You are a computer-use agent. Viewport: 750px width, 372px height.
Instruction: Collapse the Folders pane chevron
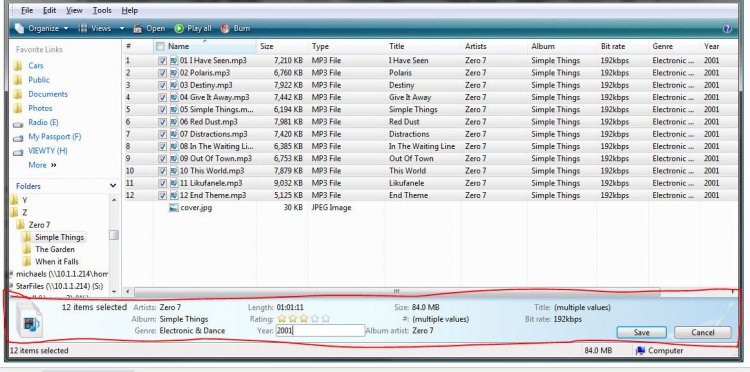coord(113,186)
